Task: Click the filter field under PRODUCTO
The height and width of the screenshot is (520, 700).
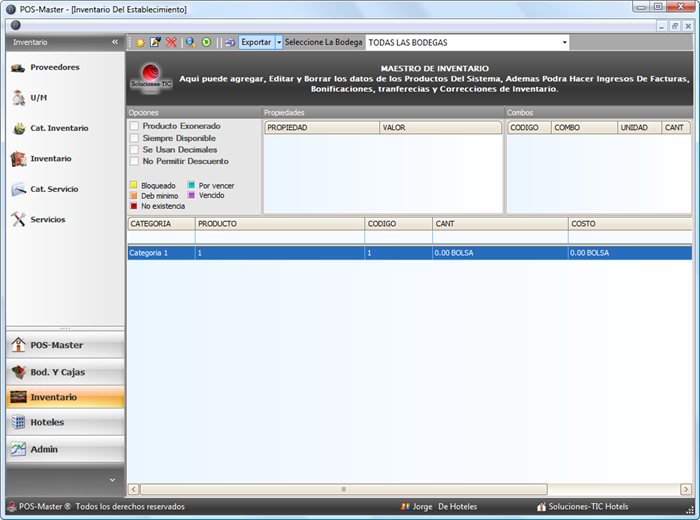Action: [x=280, y=237]
